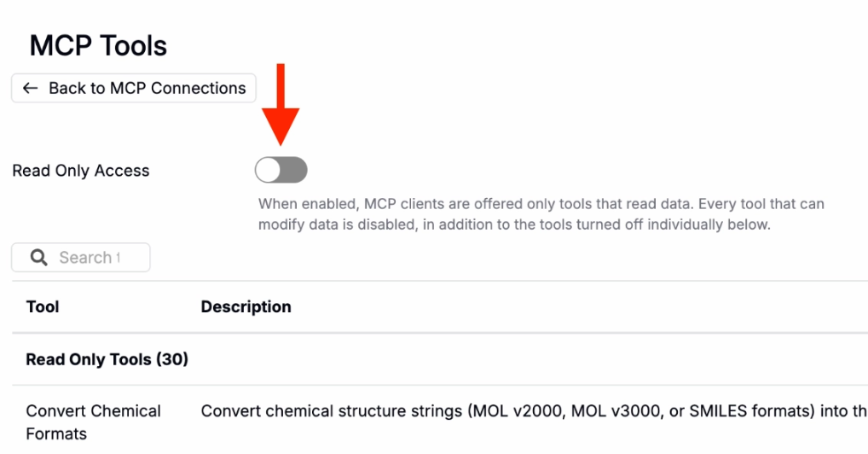The image size is (868, 454).
Task: Click the gray track of the Read Only Access switch
Action: pos(294,170)
